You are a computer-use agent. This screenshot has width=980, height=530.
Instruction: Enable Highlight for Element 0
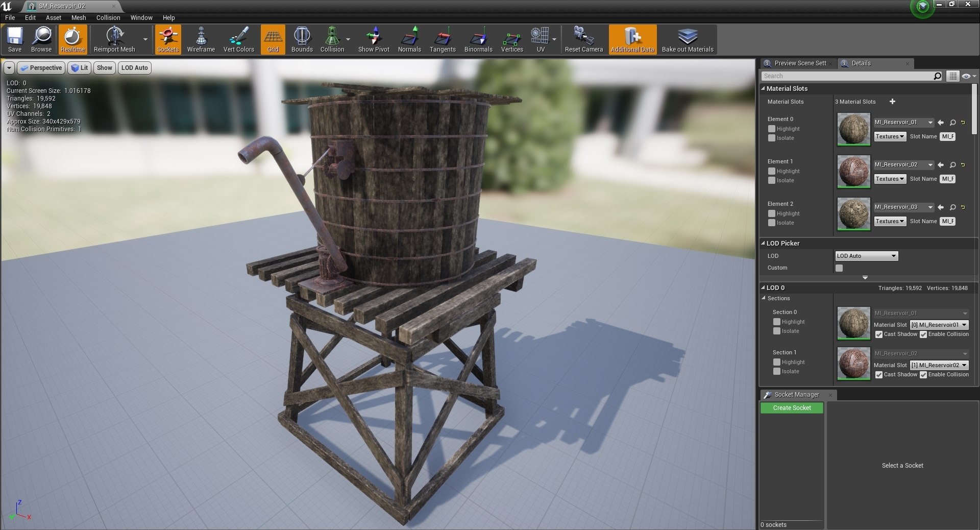click(772, 129)
